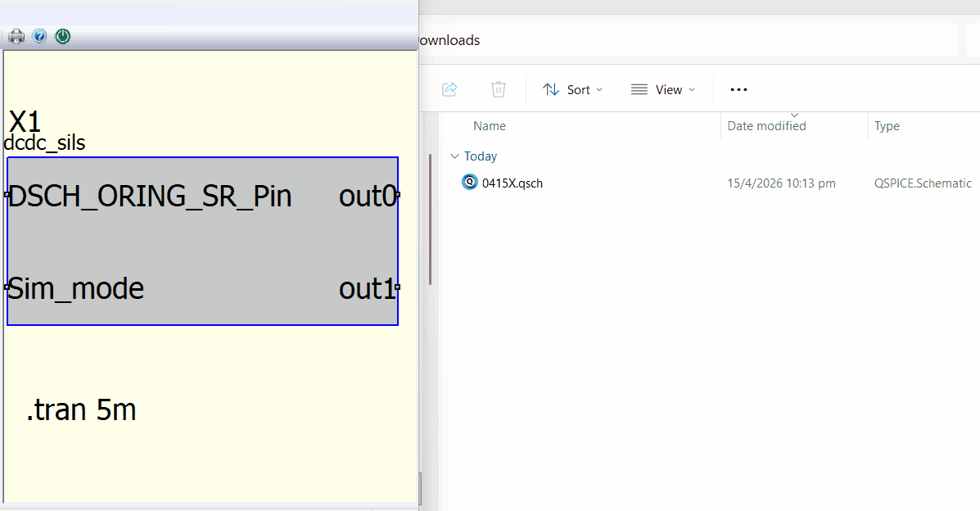Open the Sort dropdown
Image resolution: width=980 pixels, height=511 pixels.
(572, 89)
